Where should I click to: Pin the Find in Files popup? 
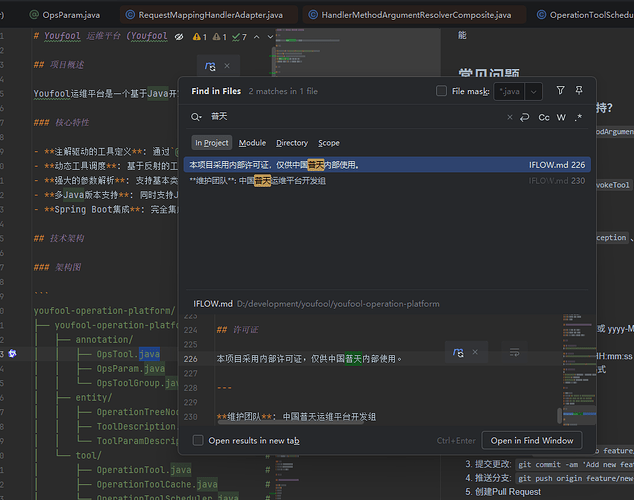coord(579,91)
